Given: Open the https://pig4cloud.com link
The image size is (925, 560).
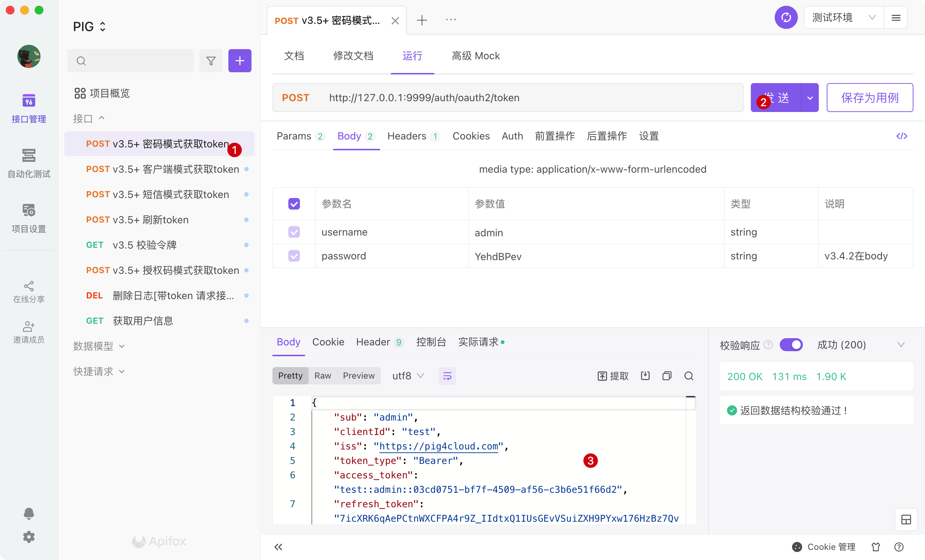Looking at the screenshot, I should [439, 446].
